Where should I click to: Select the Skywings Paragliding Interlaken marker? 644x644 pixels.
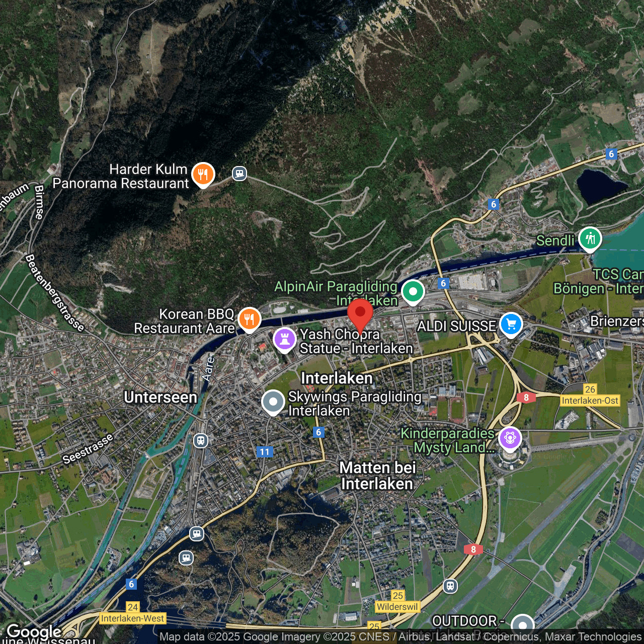coord(274,401)
